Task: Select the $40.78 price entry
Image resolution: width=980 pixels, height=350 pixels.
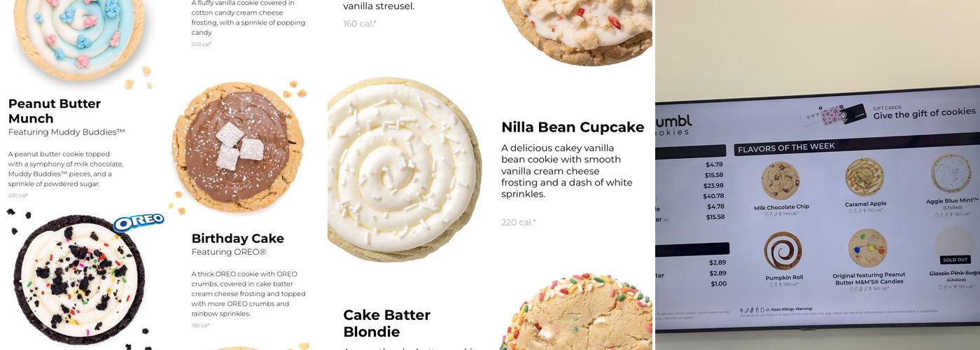Action: tap(714, 196)
